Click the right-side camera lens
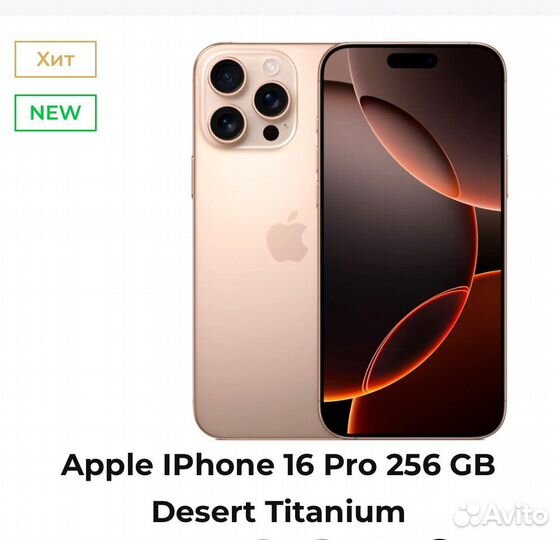Image resolution: width=560 pixels, height=540 pixels. [271, 100]
